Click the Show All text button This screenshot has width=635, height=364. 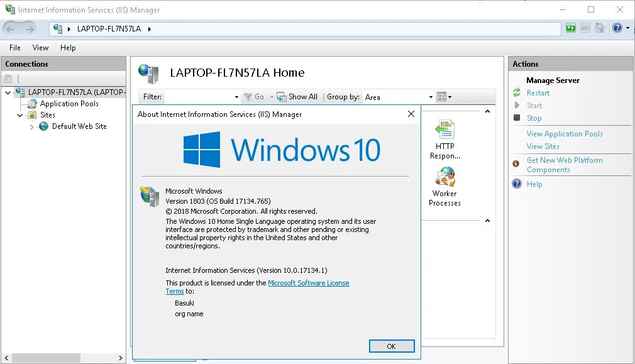pyautogui.click(x=303, y=97)
